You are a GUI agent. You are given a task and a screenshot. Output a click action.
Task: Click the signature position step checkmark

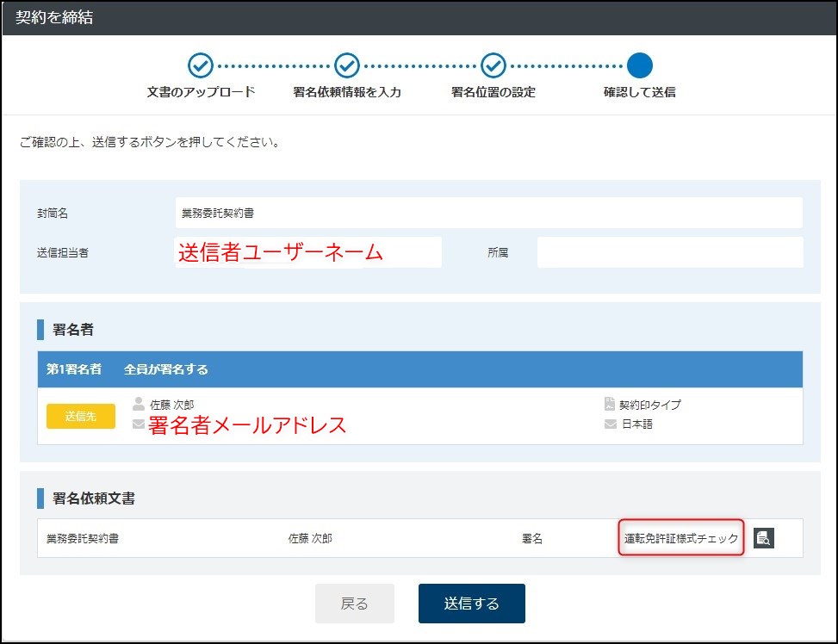click(493, 65)
